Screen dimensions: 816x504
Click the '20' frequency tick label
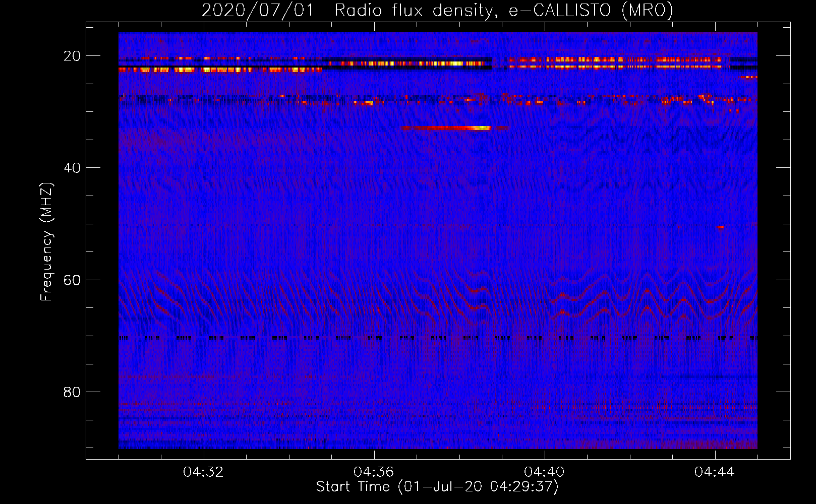tap(72, 56)
